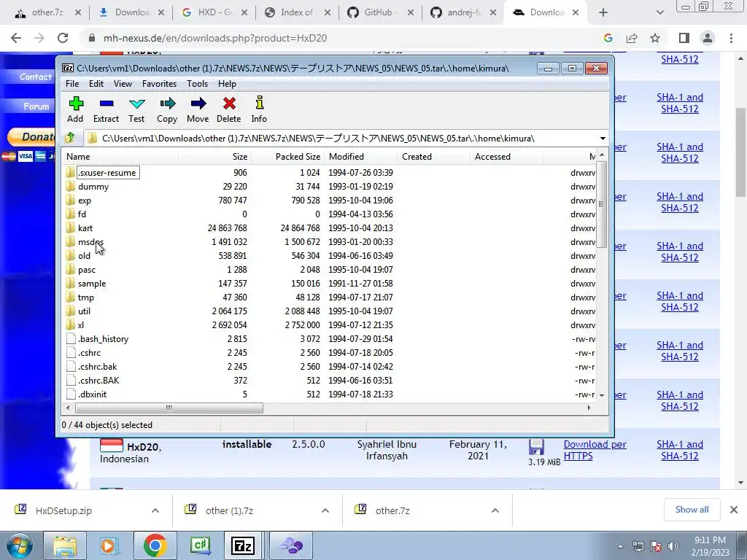
Task: Go up one folder level in 7-Zip
Action: pos(70,138)
